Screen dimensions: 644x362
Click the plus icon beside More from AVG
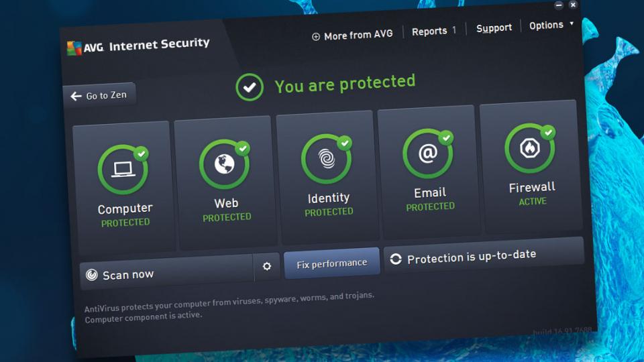[315, 37]
